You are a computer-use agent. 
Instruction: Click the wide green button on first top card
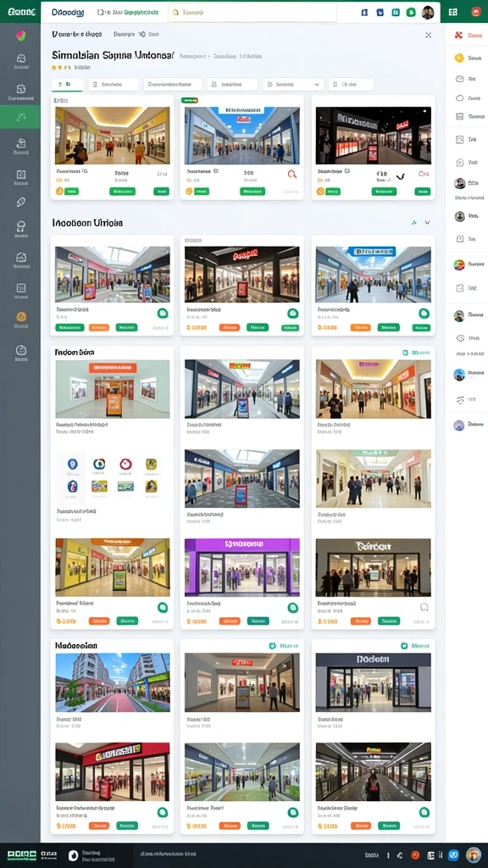click(122, 192)
